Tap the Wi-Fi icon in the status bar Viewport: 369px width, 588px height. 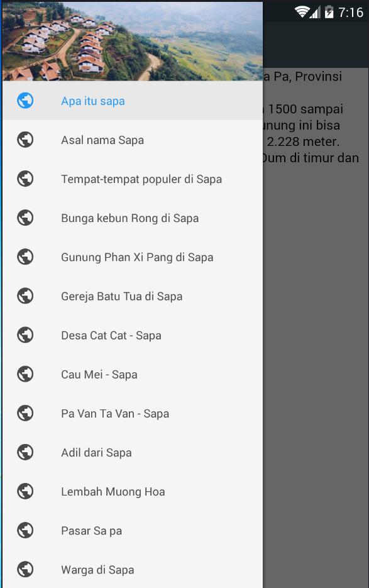(302, 12)
